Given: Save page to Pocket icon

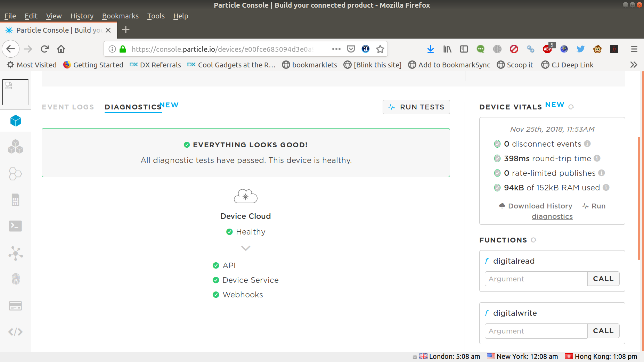Looking at the screenshot, I should point(351,49).
